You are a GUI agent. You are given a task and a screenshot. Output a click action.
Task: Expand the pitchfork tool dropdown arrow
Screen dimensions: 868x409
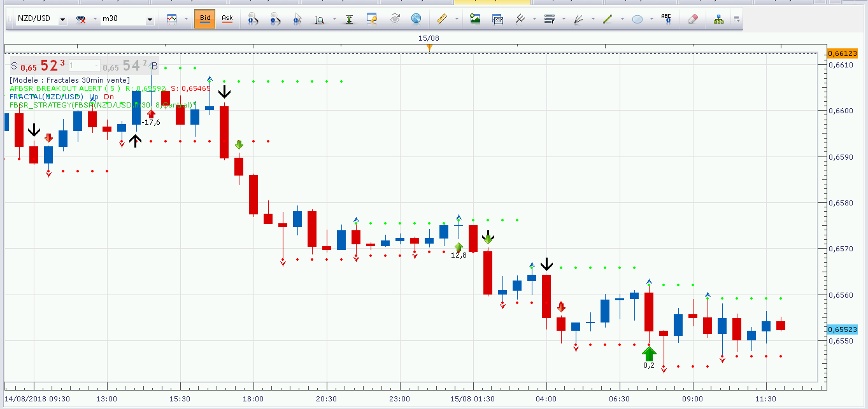[534, 19]
